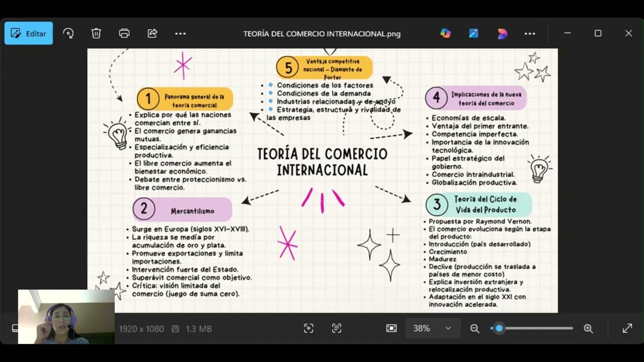This screenshot has height=362, width=644.
Task: Click the purple label Mercantilismo
Action: coord(182,210)
